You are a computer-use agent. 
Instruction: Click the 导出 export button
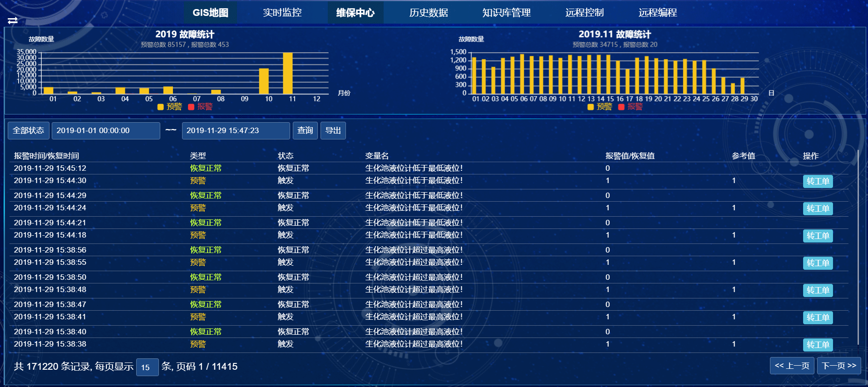(x=333, y=131)
